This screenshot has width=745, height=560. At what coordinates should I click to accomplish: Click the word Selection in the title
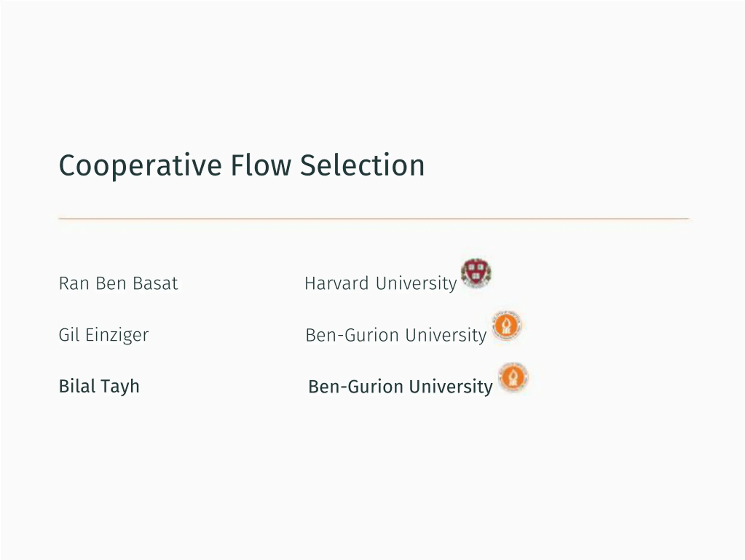362,165
